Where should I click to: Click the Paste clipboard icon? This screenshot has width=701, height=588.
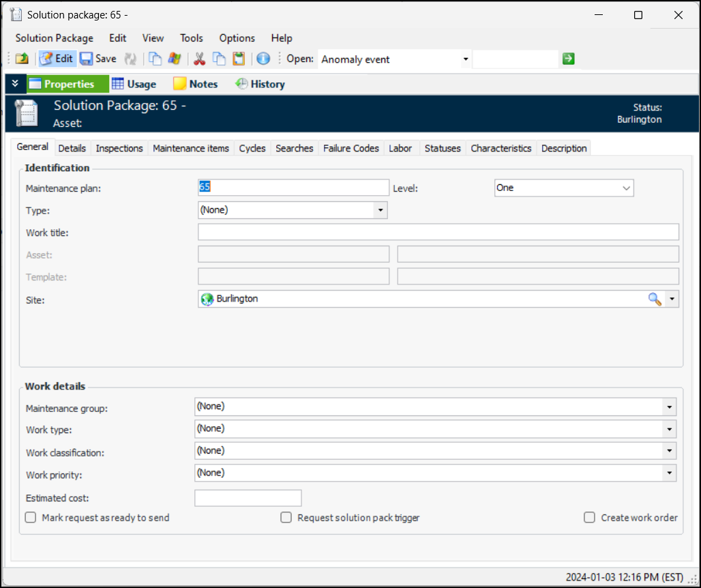click(x=239, y=59)
